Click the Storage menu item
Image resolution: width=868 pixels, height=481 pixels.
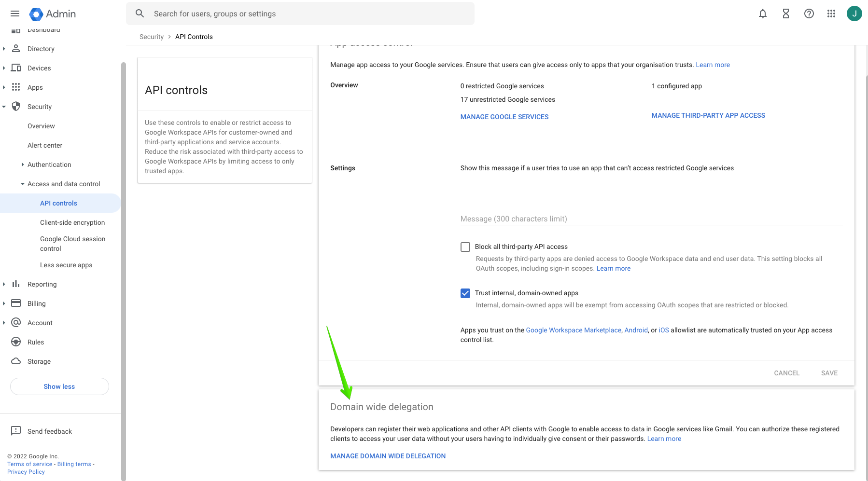[39, 361]
